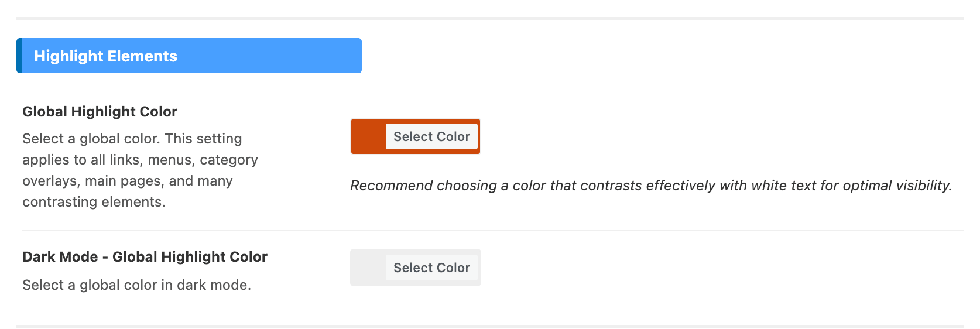Click 'overlays, main pages, and many' description line
This screenshot has width=980, height=329.
pos(128,181)
